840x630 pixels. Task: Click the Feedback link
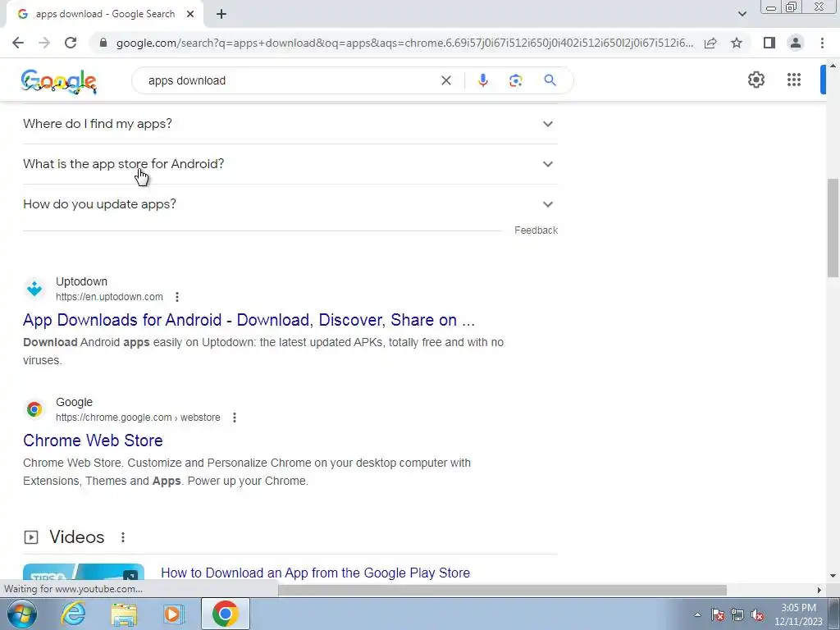(x=536, y=231)
